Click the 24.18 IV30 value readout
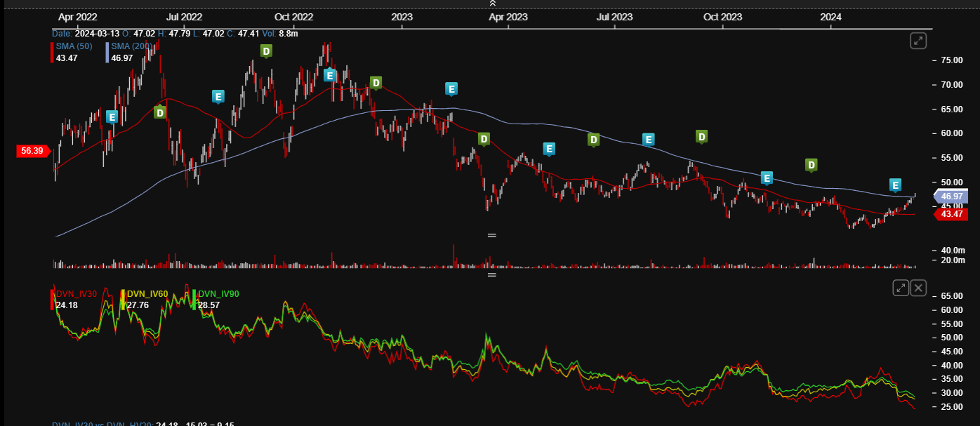The height and width of the screenshot is (426, 980). point(67,305)
